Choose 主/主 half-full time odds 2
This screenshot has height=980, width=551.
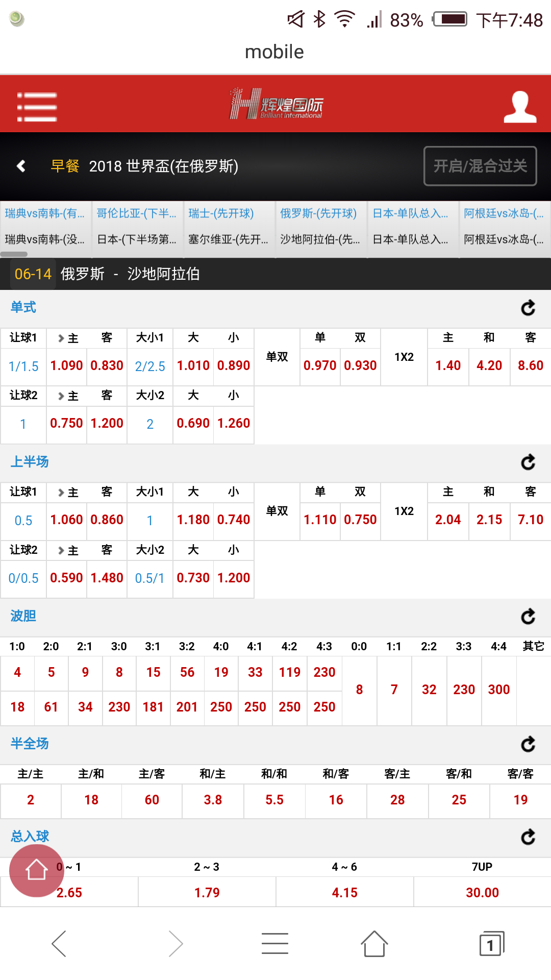click(x=31, y=800)
